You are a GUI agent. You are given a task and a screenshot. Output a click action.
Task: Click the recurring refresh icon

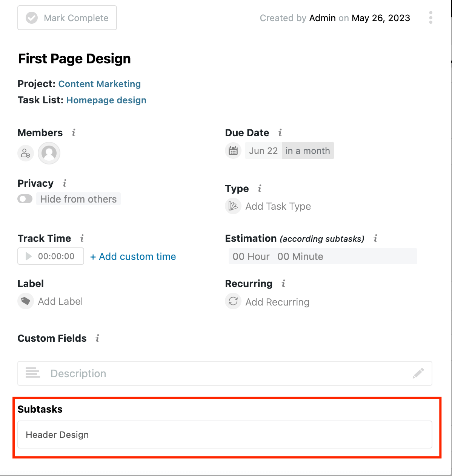click(233, 301)
